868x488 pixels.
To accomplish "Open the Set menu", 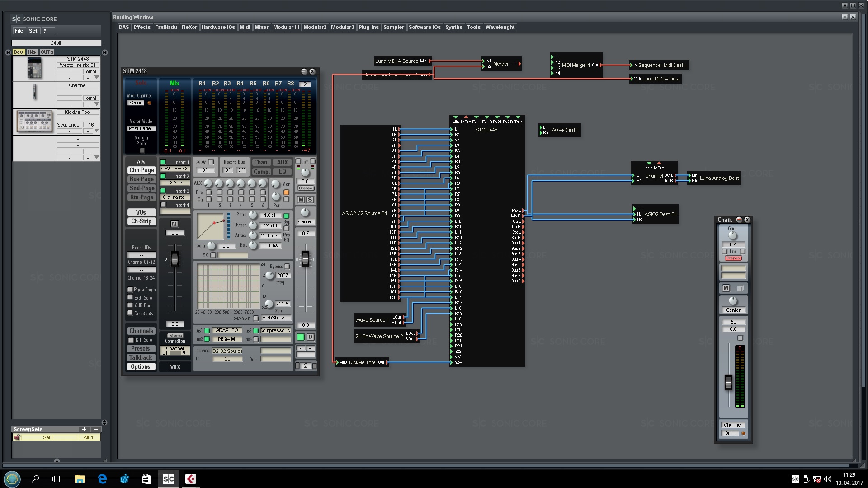I will pos(33,31).
